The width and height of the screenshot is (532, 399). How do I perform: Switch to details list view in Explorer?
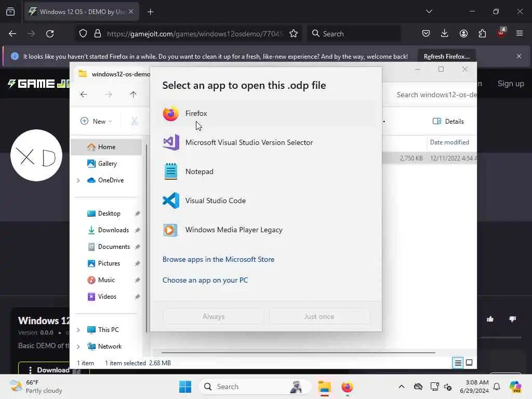(458, 363)
